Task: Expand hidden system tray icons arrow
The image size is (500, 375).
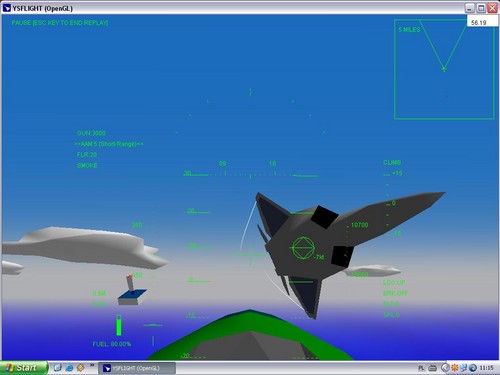Action: click(445, 368)
